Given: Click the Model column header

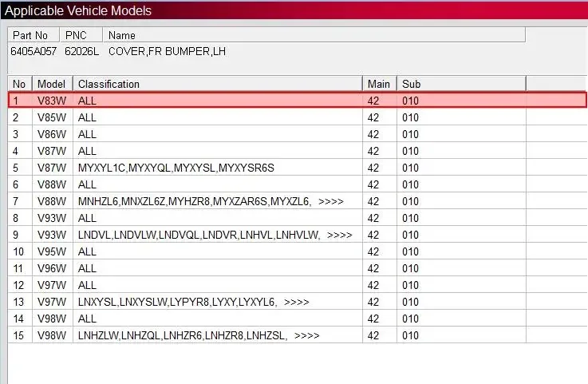Looking at the screenshot, I should 53,84.
